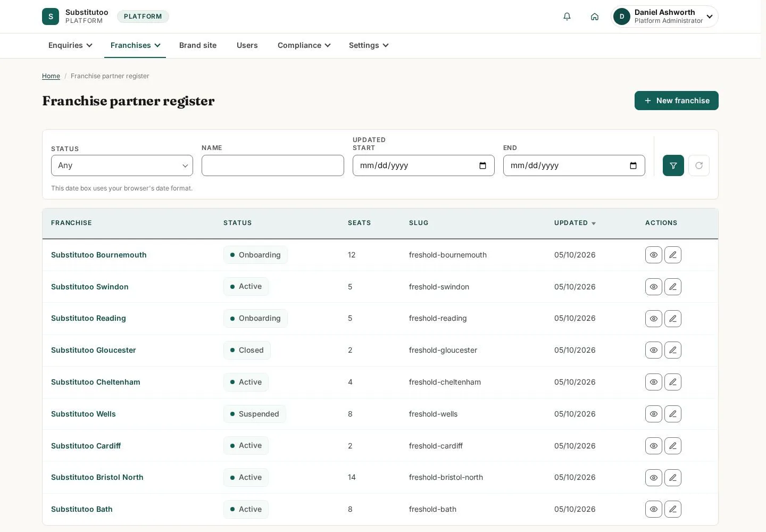Expand the Enquiries menu

pyautogui.click(x=70, y=45)
